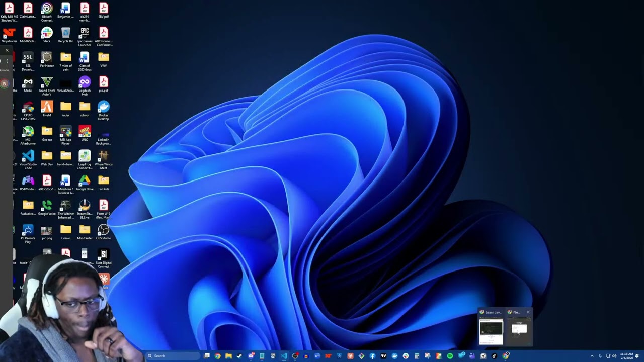
Task: Open TikTok from the taskbar
Action: point(494,356)
